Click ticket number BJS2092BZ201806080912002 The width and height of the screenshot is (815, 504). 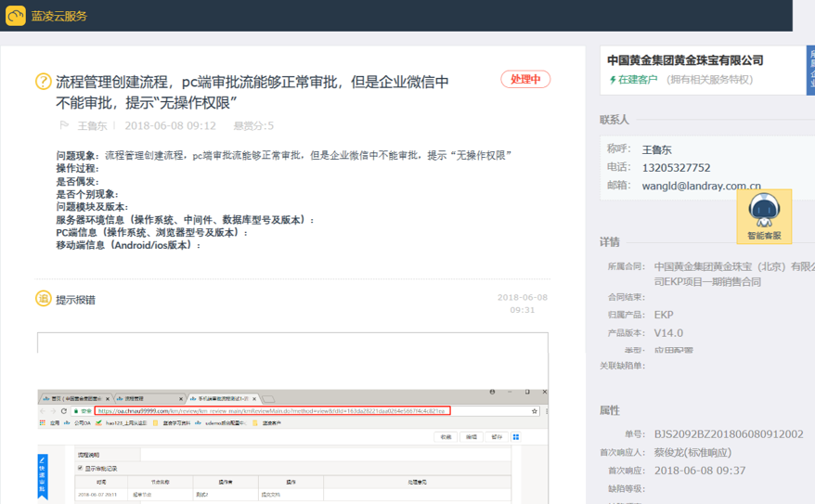pos(728,434)
